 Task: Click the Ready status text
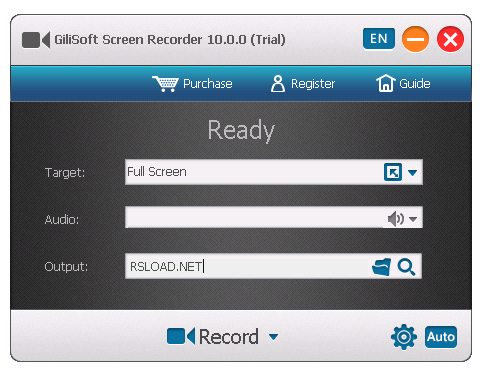241,130
